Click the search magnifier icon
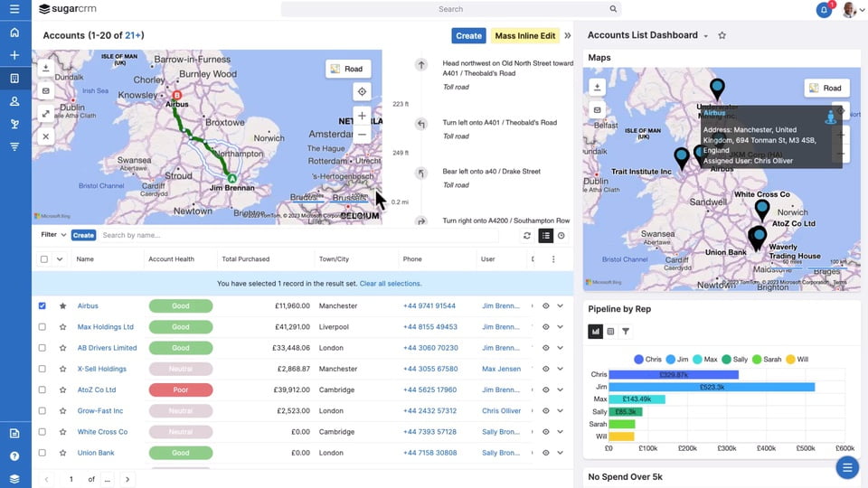Screen dimensions: 868x488 point(613,9)
